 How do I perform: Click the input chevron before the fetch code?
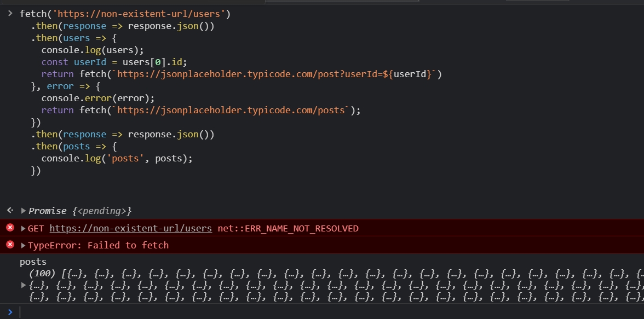pyautogui.click(x=10, y=13)
